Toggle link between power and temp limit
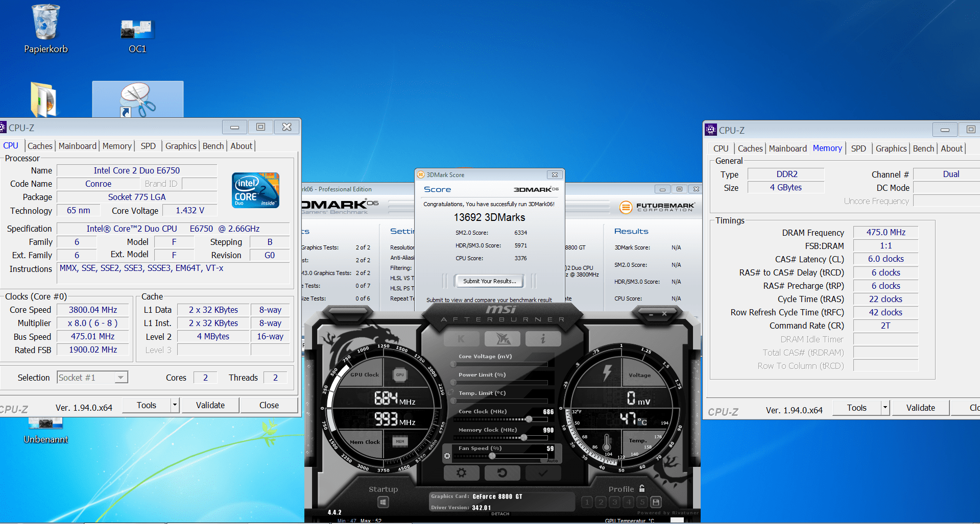This screenshot has height=524, width=980. [x=450, y=392]
